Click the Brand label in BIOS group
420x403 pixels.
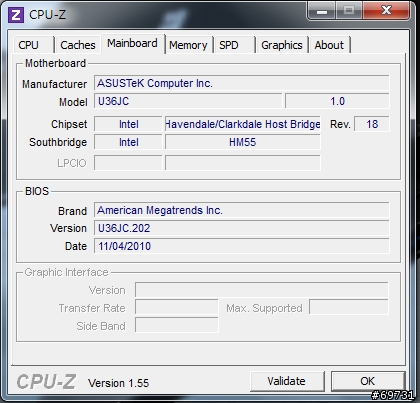click(72, 211)
